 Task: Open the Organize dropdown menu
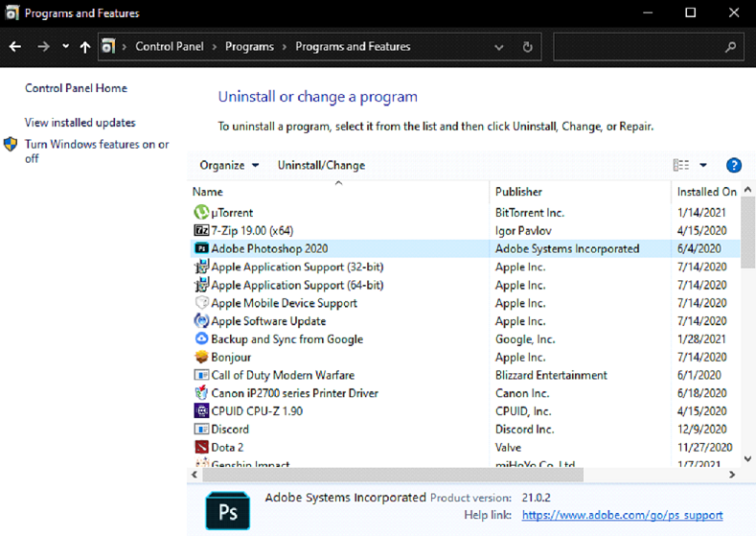[229, 166]
